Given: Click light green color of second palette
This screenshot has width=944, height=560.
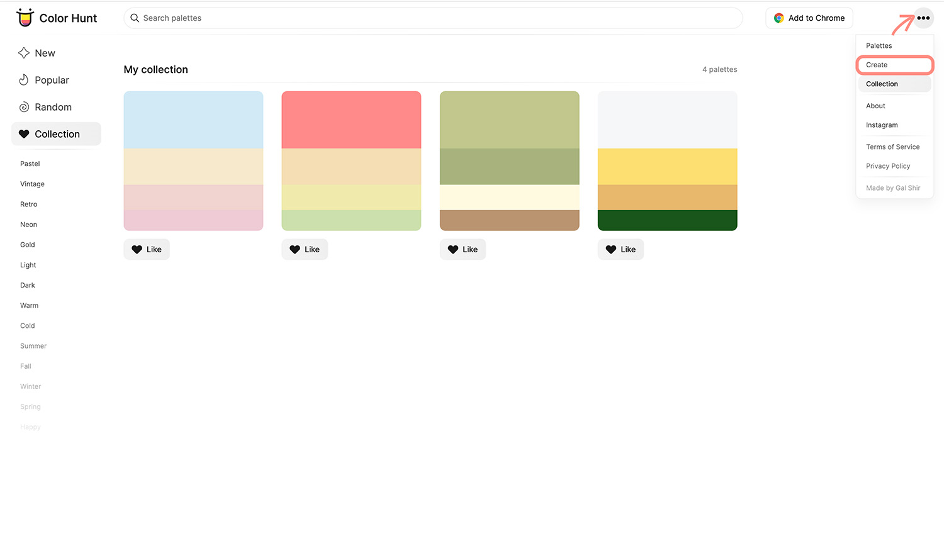Looking at the screenshot, I should tap(351, 220).
